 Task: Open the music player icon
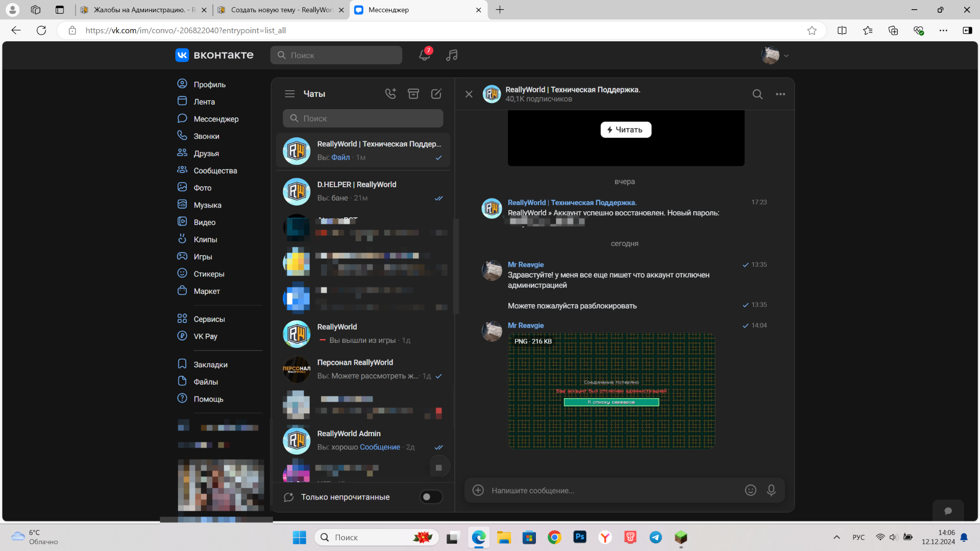click(452, 55)
